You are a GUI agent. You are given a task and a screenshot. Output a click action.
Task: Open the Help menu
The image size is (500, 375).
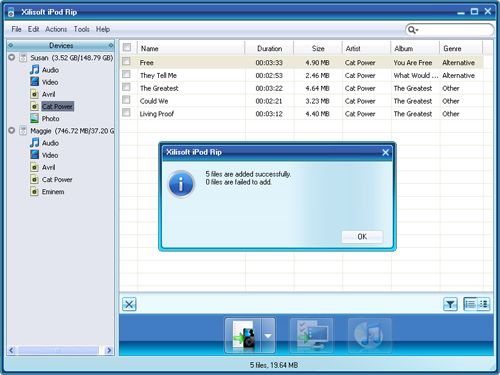pyautogui.click(x=103, y=29)
